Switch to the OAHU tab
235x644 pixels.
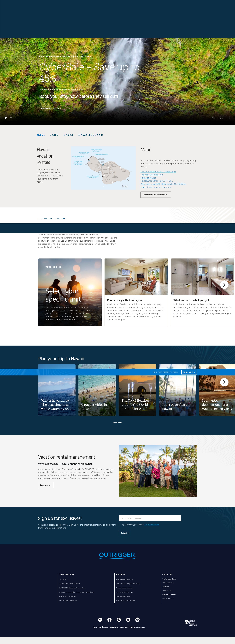pyautogui.click(x=54, y=135)
